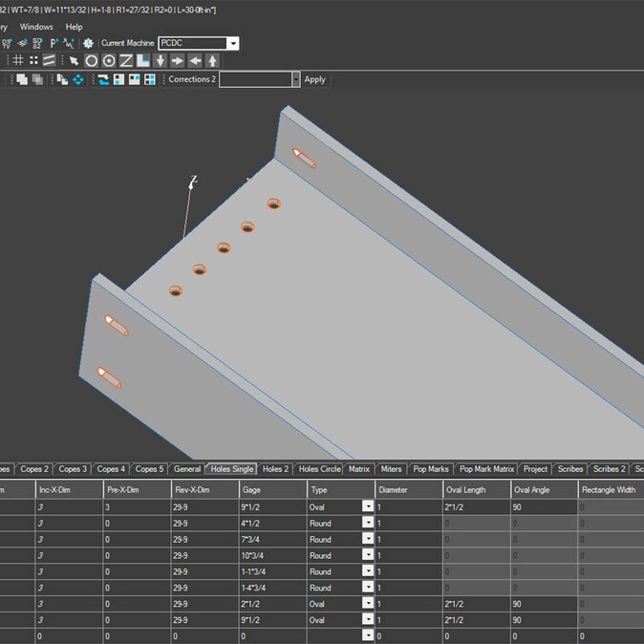This screenshot has height=644, width=644.
Task: Click the white overlapping squares copy icon
Action: click(x=22, y=79)
